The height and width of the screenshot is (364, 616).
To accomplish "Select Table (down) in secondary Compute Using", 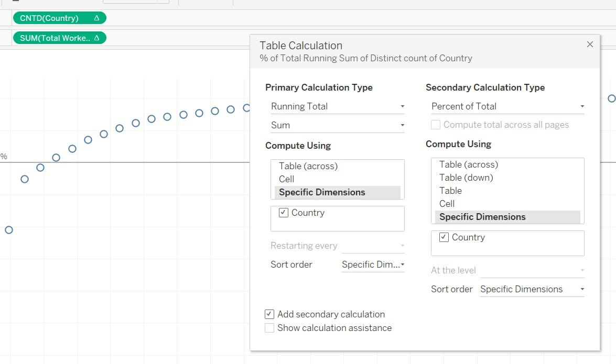I will [465, 178].
